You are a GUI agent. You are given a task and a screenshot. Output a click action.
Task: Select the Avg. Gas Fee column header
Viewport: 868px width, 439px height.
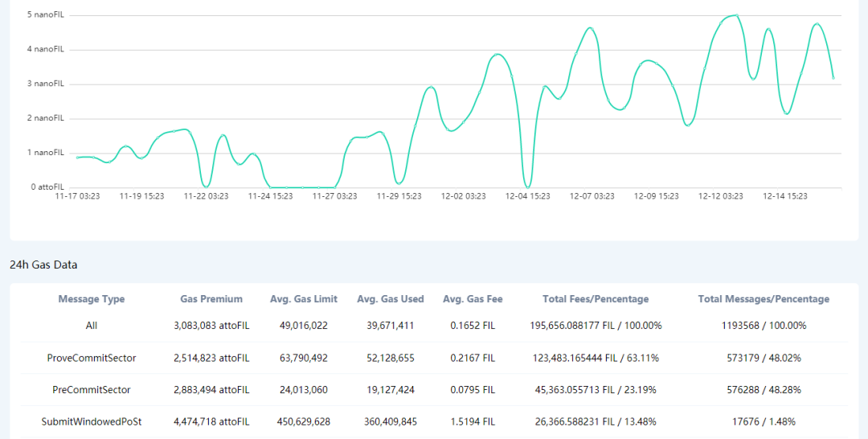pyautogui.click(x=473, y=299)
